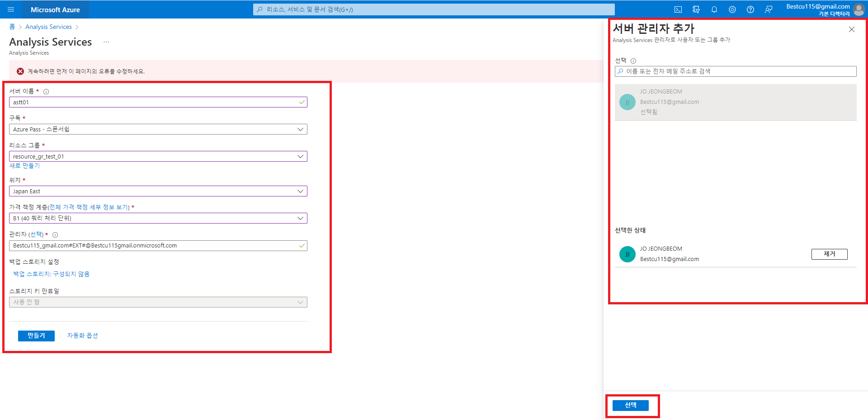Open the notifications bell

714,9
